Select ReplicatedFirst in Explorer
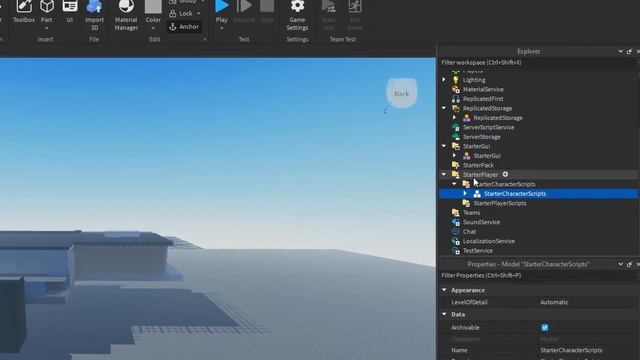 click(483, 99)
